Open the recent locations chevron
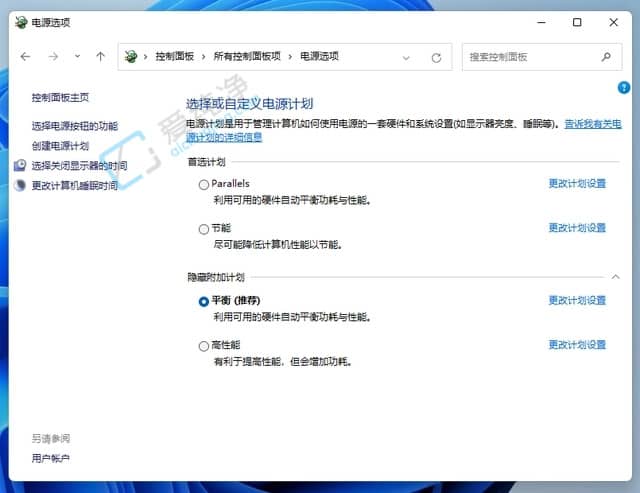The height and width of the screenshot is (493, 640). click(78, 56)
